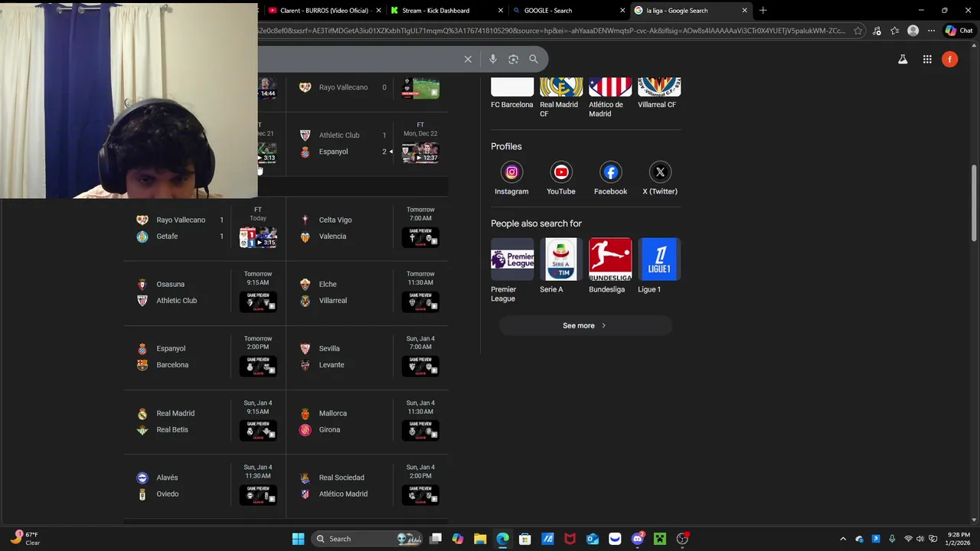
Task: Open the McAfee taskbar icon
Action: 570,539
